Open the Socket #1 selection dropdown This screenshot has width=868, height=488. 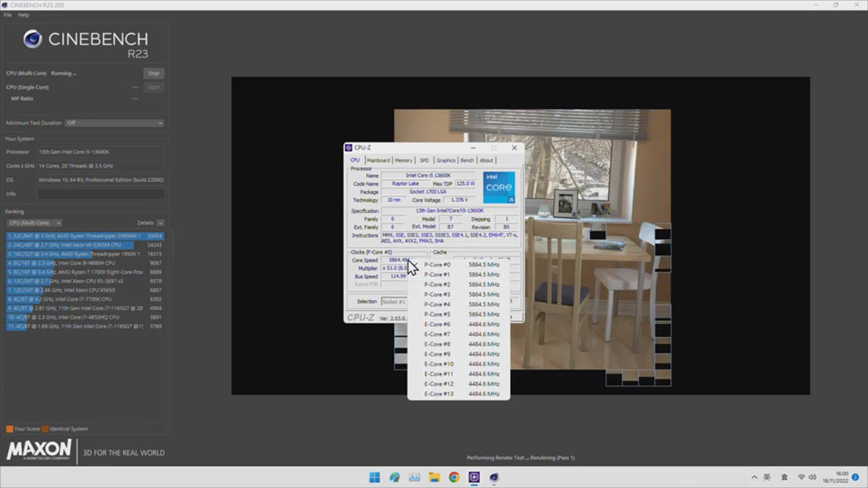[394, 301]
